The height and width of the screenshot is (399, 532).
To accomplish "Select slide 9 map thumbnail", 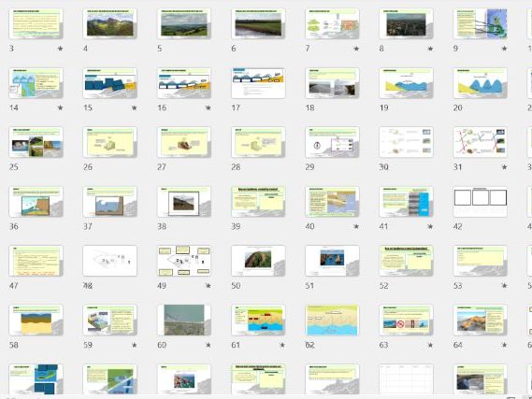I will [480, 23].
